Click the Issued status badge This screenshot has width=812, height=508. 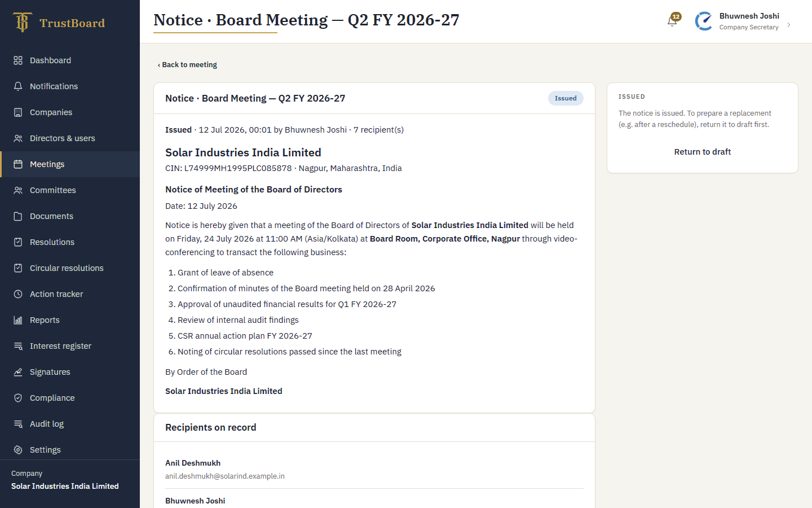pos(566,98)
